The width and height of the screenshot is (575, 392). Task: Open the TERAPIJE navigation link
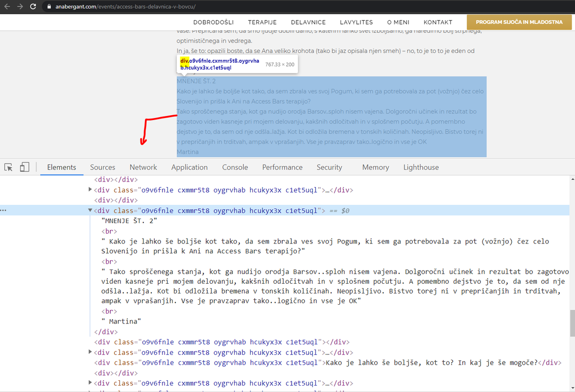[x=262, y=23]
